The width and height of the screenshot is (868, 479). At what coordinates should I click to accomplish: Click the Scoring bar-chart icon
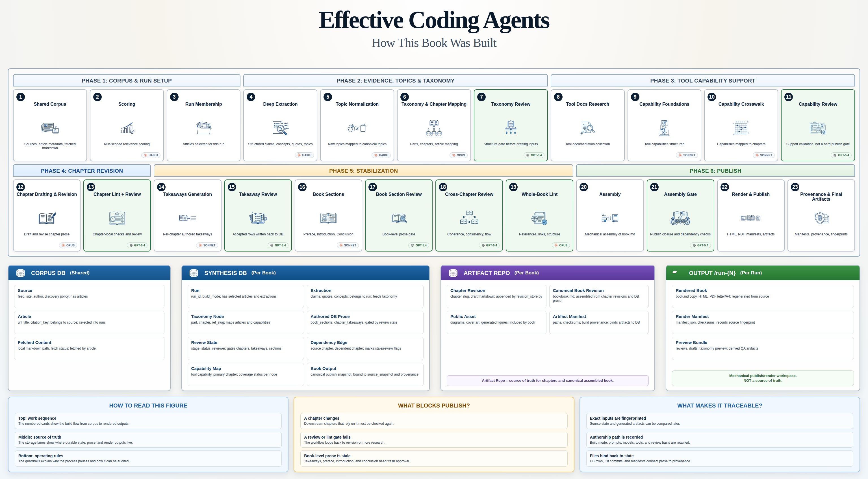(127, 128)
